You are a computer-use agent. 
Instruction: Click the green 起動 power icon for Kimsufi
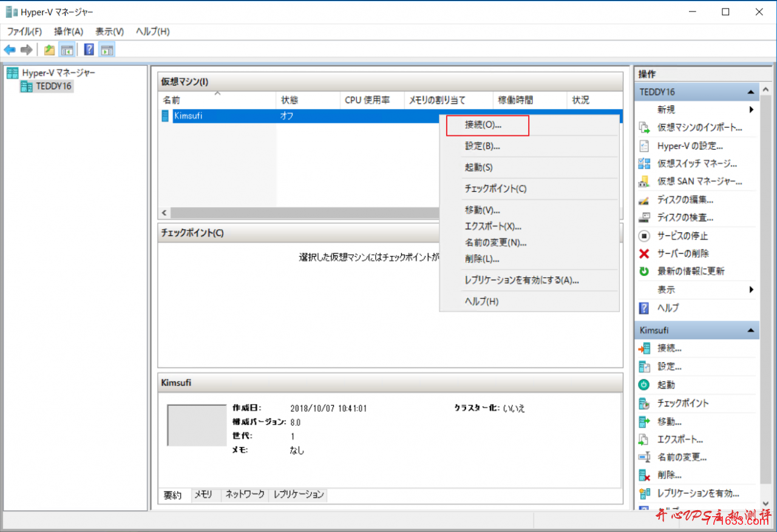coord(643,385)
